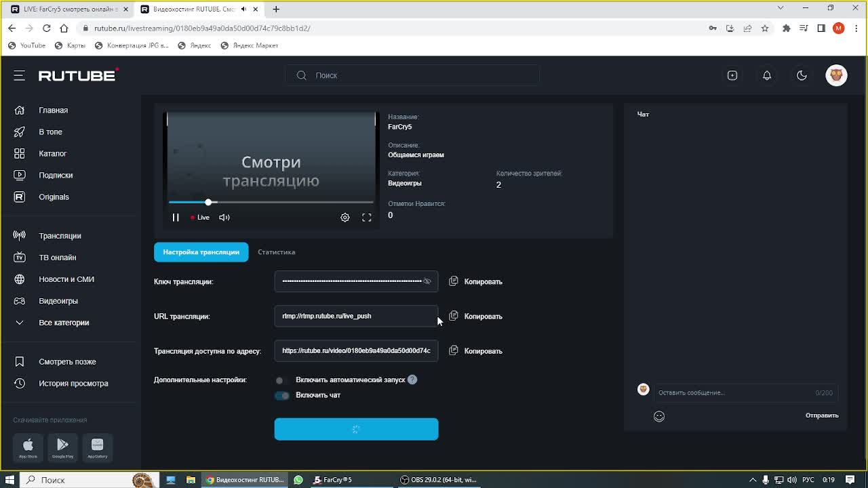This screenshot has height=488, width=868.
Task: Click the blue loading button
Action: pos(356,429)
